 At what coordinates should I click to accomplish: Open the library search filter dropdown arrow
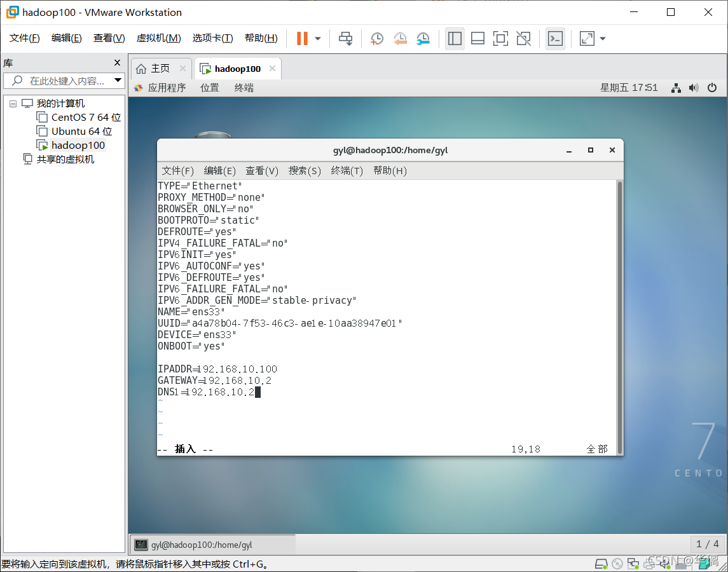(118, 80)
